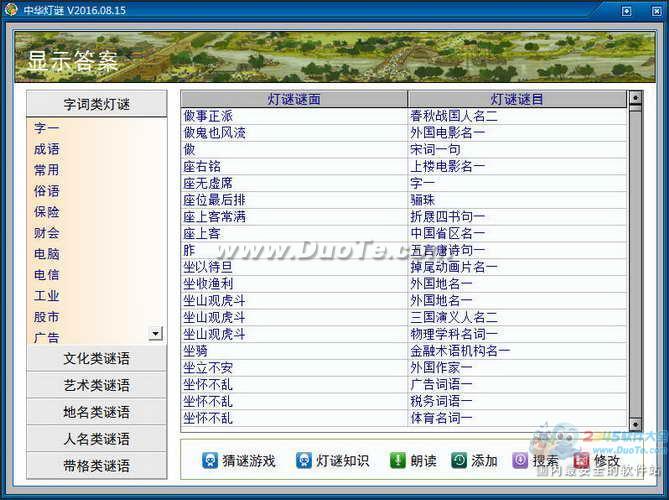Open the 带格类谜语 category
This screenshot has width=669, height=500.
click(x=96, y=466)
